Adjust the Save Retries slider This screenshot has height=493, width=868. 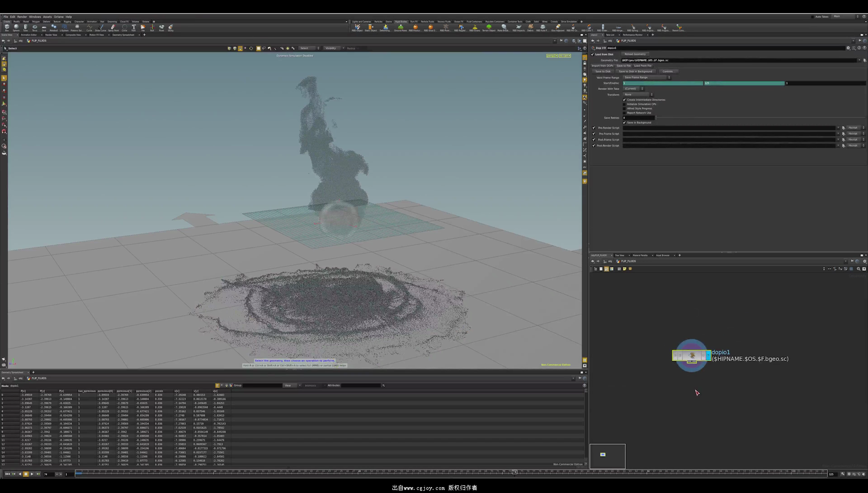click(x=761, y=118)
